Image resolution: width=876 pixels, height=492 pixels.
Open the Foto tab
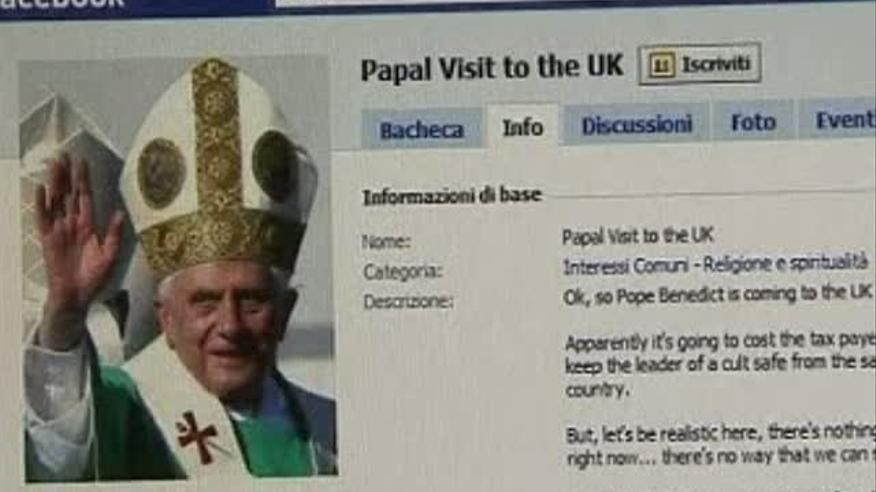pyautogui.click(x=753, y=121)
